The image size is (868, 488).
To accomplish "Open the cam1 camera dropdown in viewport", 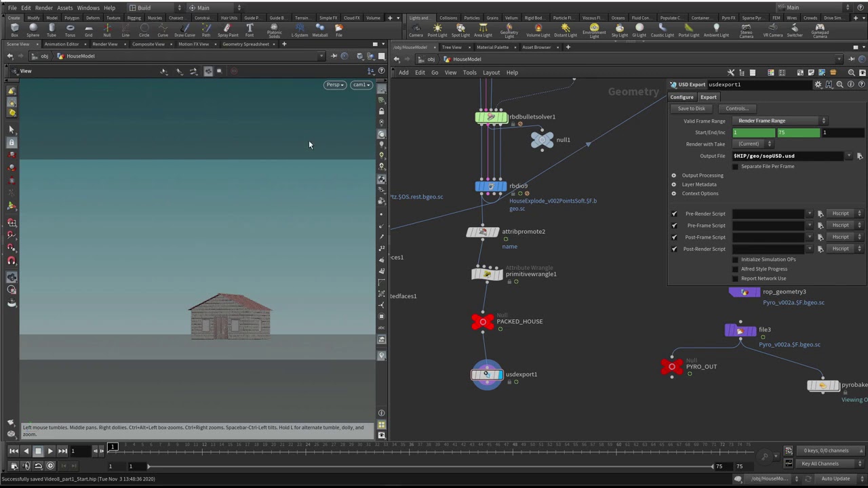I will point(360,85).
